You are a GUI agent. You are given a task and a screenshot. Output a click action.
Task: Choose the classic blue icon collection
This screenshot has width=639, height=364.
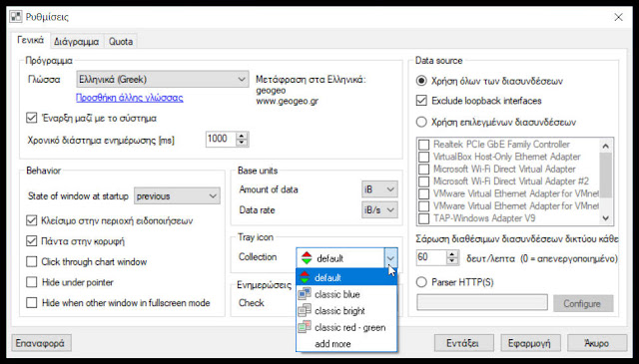[x=346, y=294]
